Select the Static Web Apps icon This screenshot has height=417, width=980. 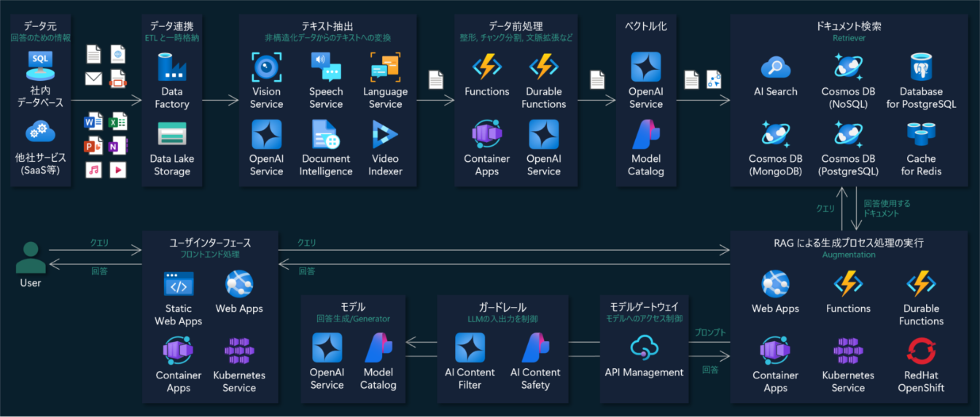179,284
